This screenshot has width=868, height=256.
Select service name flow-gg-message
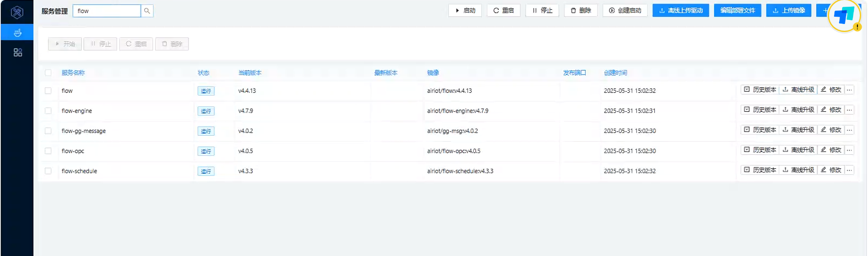click(83, 131)
